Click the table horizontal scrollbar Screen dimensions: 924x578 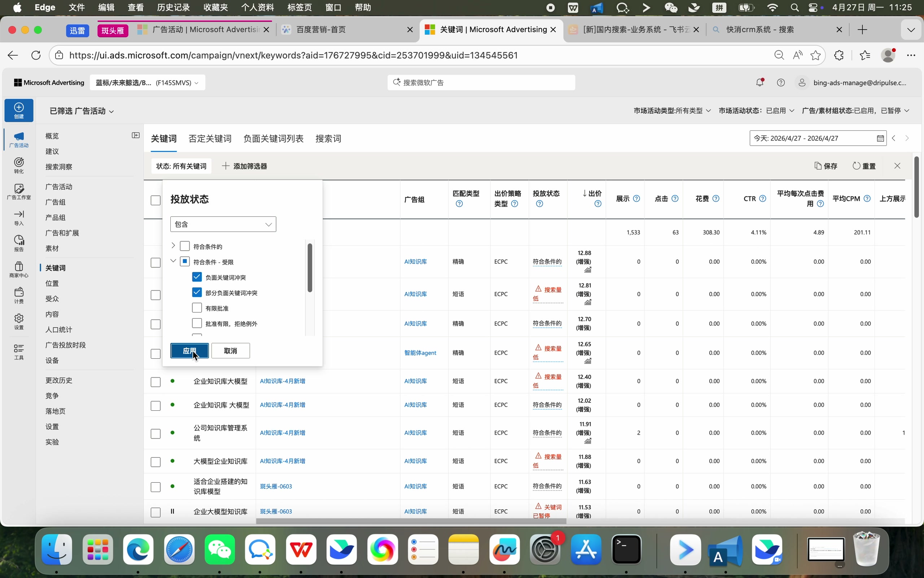pyautogui.click(x=411, y=521)
